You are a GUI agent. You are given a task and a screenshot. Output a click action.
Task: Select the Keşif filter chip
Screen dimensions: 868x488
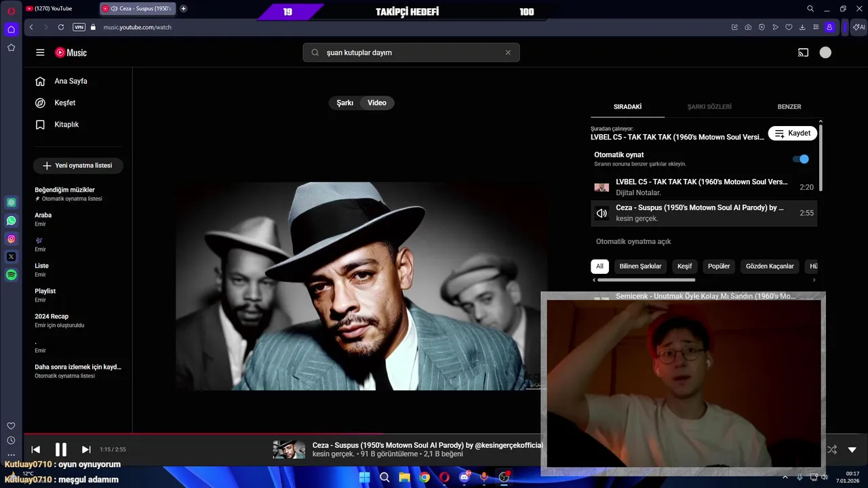(685, 266)
